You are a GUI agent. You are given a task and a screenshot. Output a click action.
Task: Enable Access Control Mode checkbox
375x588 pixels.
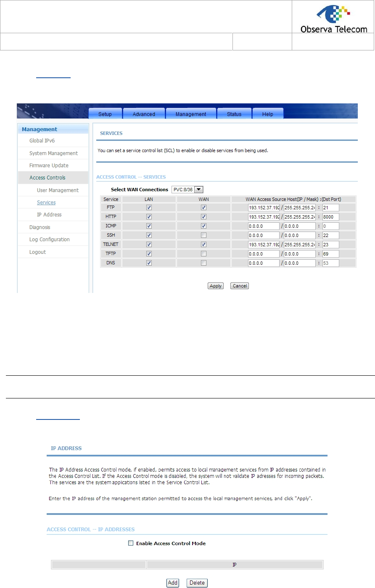click(131, 543)
